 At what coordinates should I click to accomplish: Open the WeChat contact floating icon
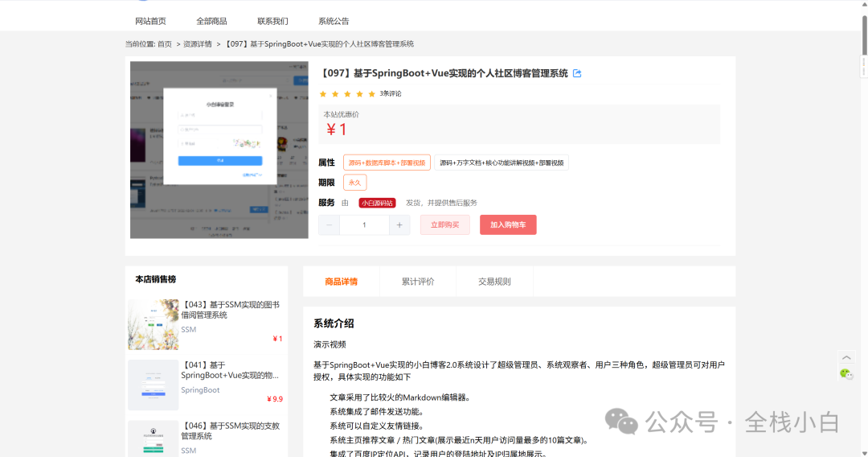tap(845, 374)
